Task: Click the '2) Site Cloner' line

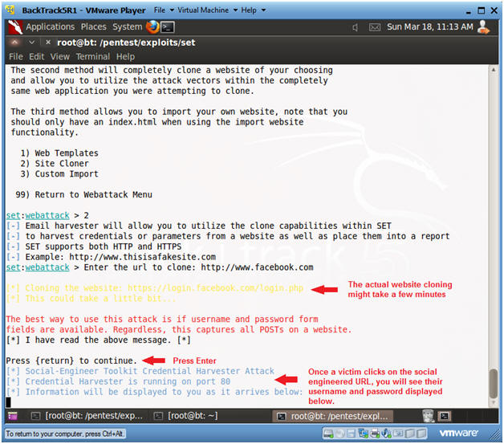Action: point(55,163)
